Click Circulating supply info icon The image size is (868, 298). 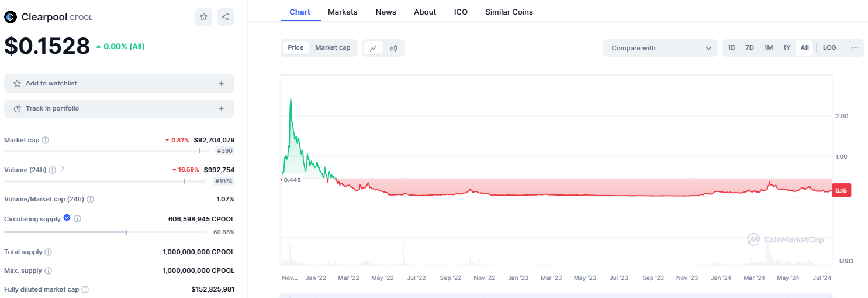(x=78, y=219)
